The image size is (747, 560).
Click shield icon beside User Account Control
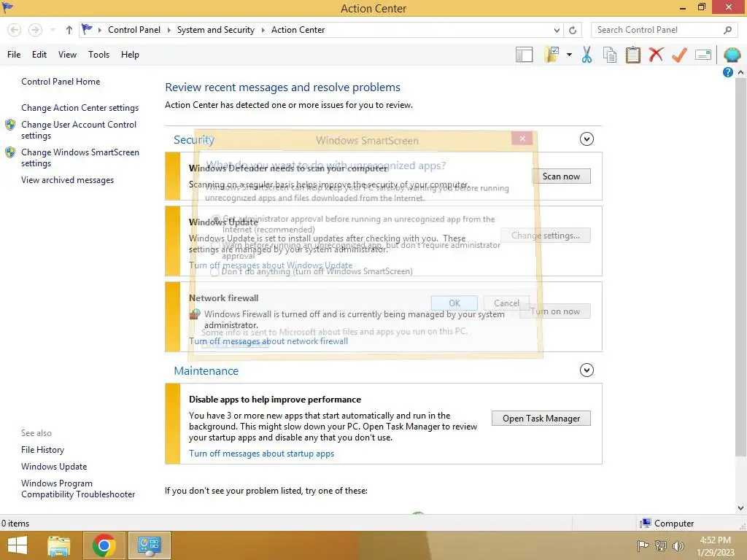tap(10, 125)
